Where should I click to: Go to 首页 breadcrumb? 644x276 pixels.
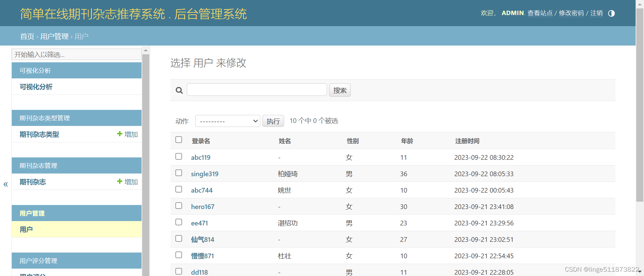click(x=27, y=36)
